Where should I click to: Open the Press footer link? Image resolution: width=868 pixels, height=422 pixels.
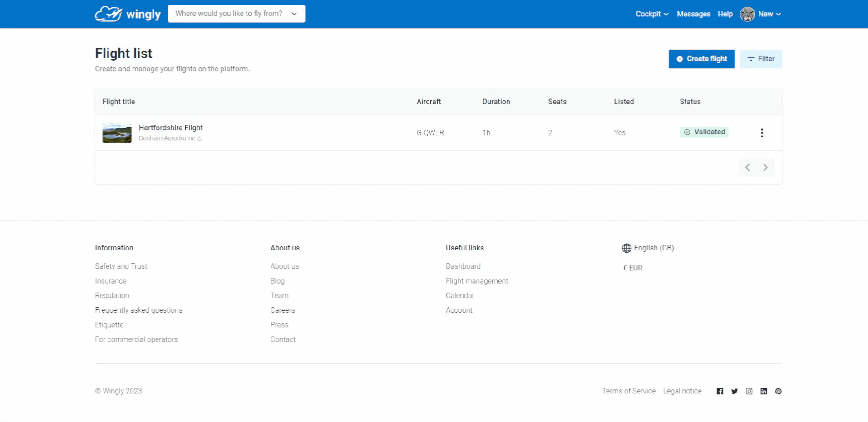279,325
